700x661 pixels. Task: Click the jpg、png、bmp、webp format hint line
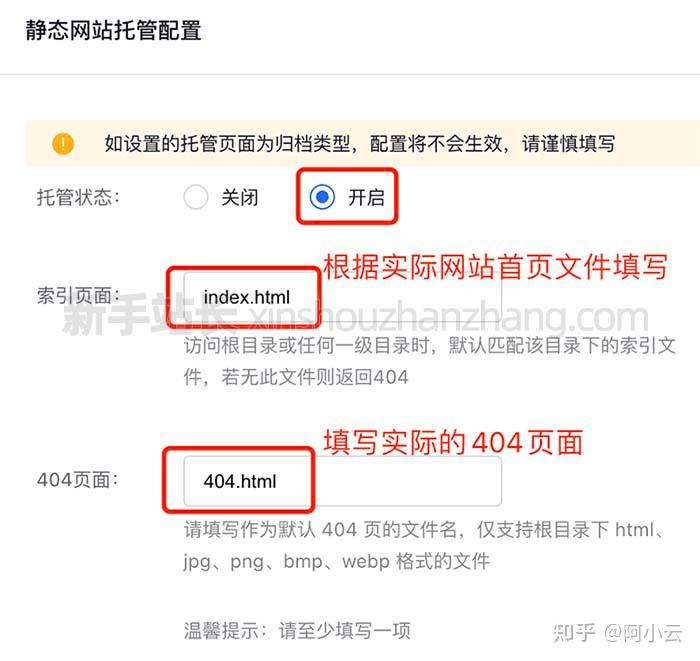[337, 561]
